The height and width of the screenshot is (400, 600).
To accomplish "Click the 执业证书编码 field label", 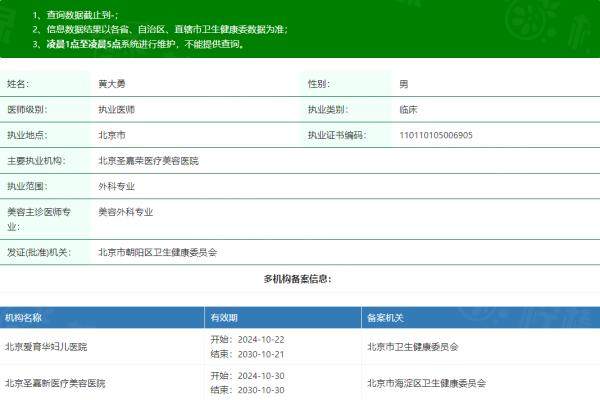I will click(x=337, y=135).
